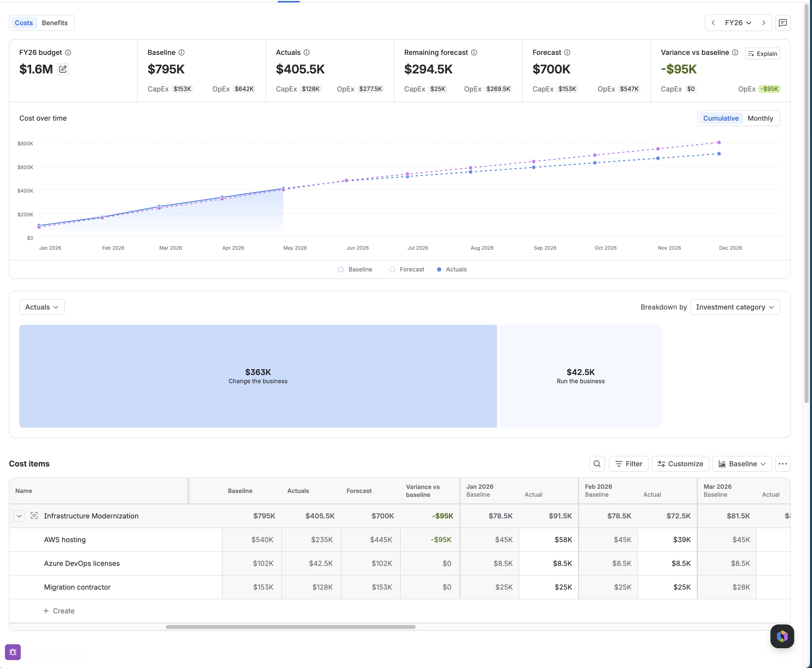The width and height of the screenshot is (812, 668).
Task: Click AWS hosting Jan 2026 actual $58K
Action: [548, 539]
